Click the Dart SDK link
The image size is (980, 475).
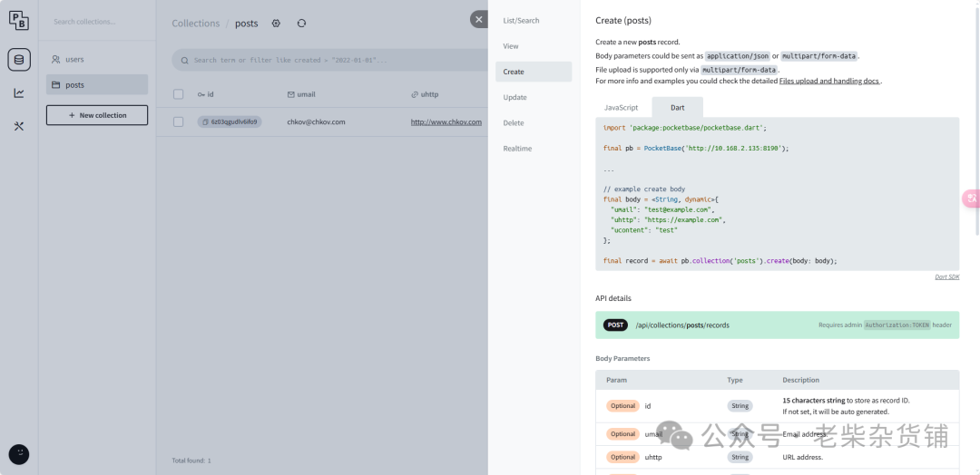(x=946, y=276)
